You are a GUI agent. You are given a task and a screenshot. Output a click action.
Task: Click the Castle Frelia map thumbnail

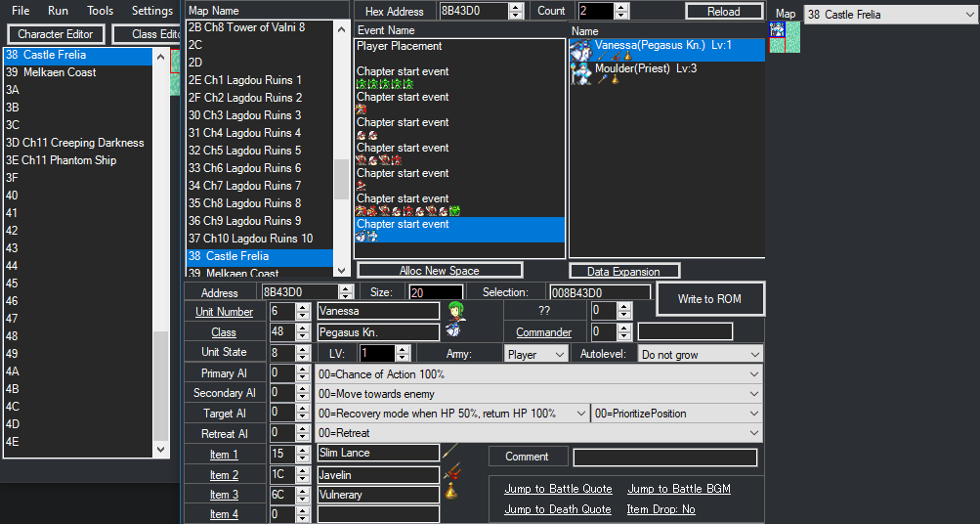tap(786, 37)
